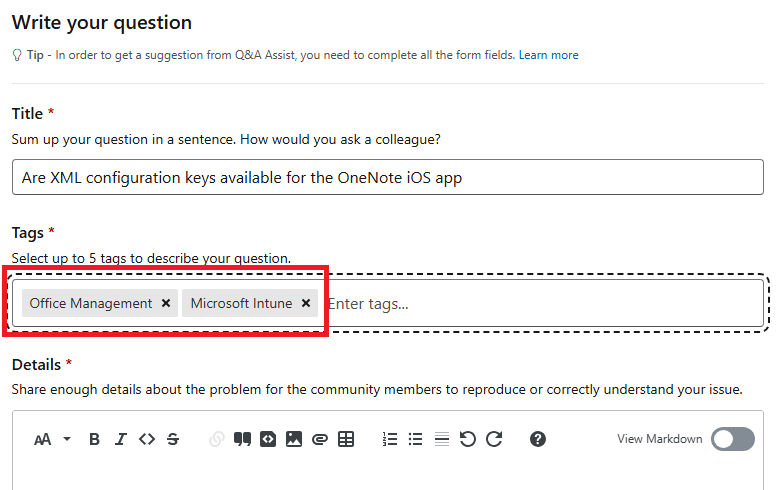
Task: Create a bulleted list
Action: (415, 439)
